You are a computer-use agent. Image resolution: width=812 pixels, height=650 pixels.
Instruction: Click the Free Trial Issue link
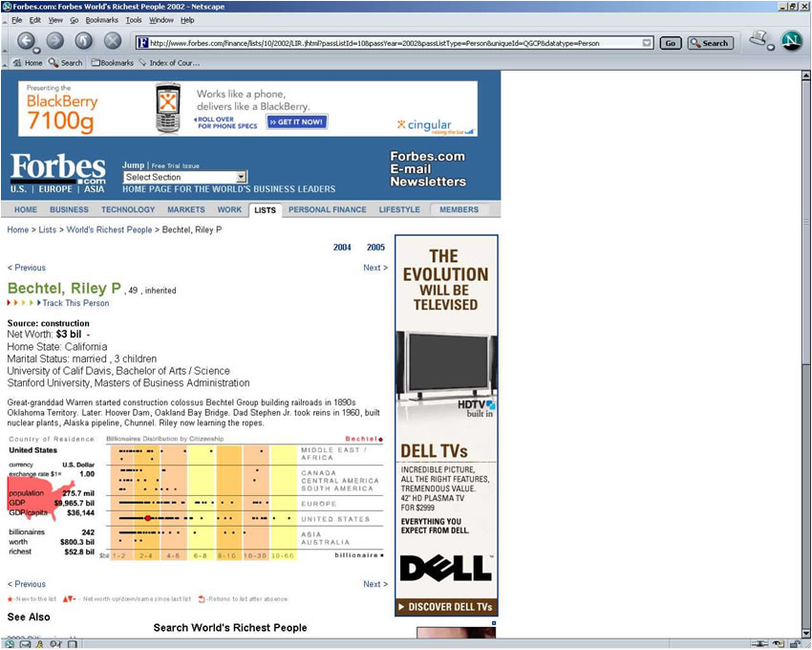175,166
